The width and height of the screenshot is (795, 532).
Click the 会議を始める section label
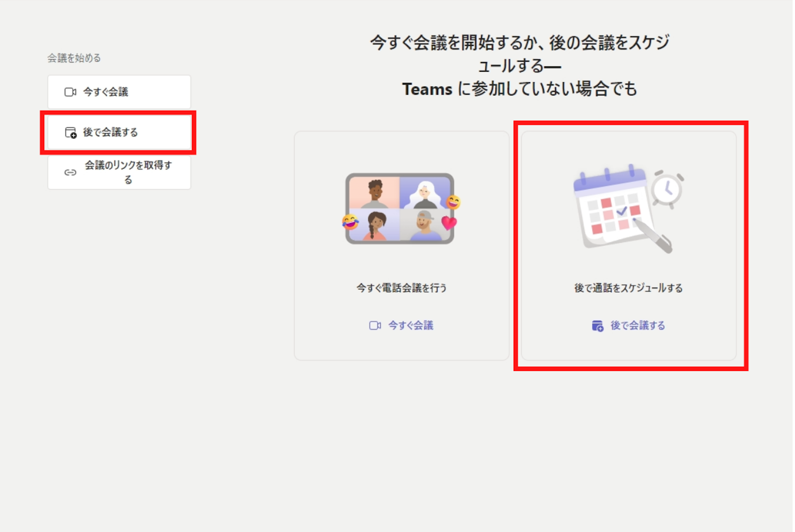click(x=74, y=58)
